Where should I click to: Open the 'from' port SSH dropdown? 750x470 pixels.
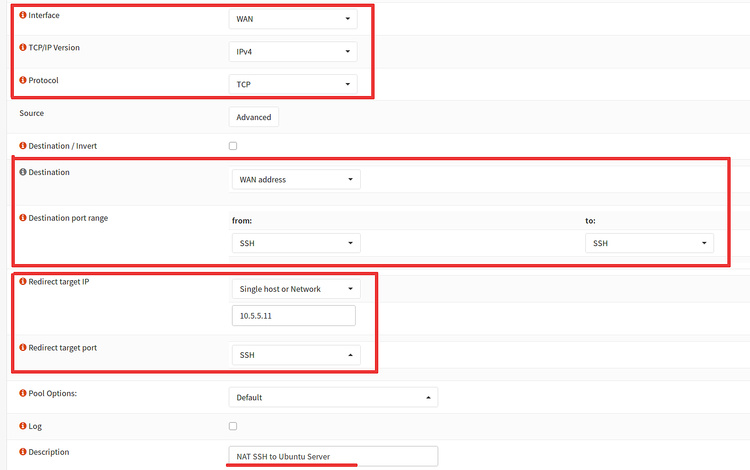coord(295,243)
